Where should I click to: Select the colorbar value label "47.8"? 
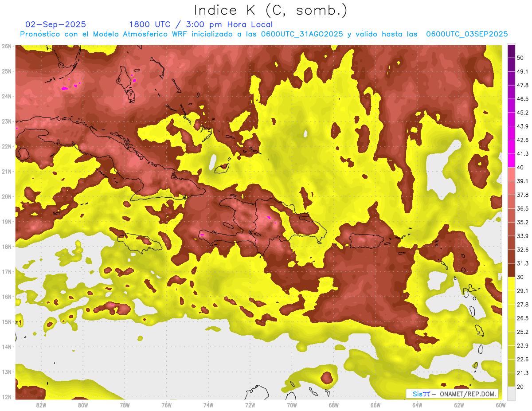pyautogui.click(x=523, y=85)
